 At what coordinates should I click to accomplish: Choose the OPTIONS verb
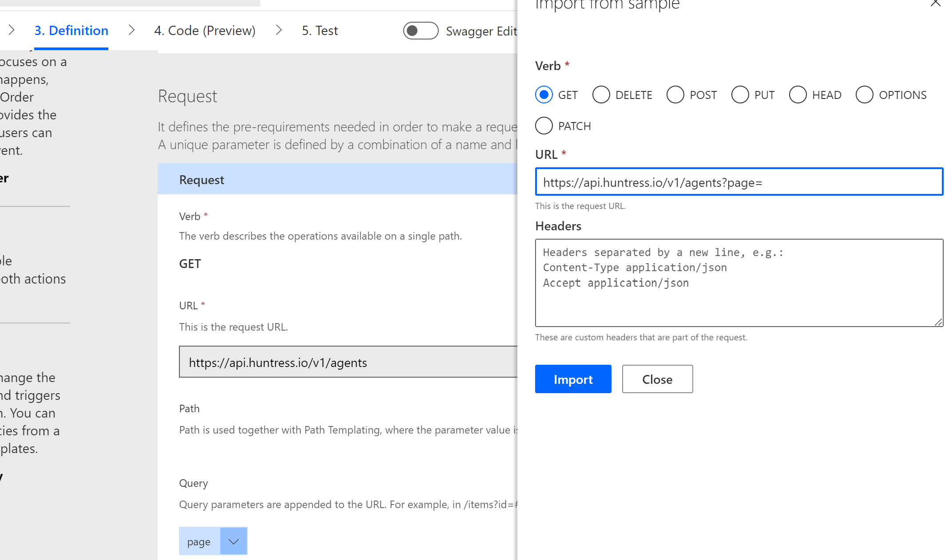[x=865, y=95]
